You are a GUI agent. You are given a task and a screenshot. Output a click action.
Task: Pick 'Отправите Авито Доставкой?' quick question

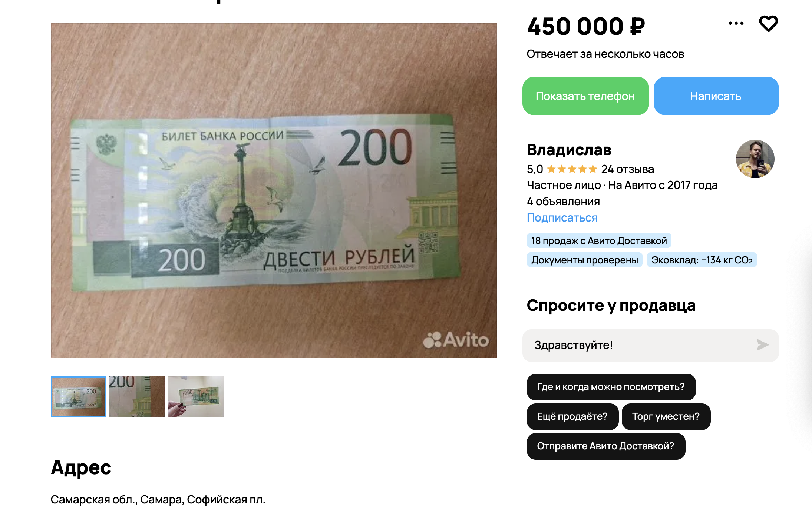606,446
